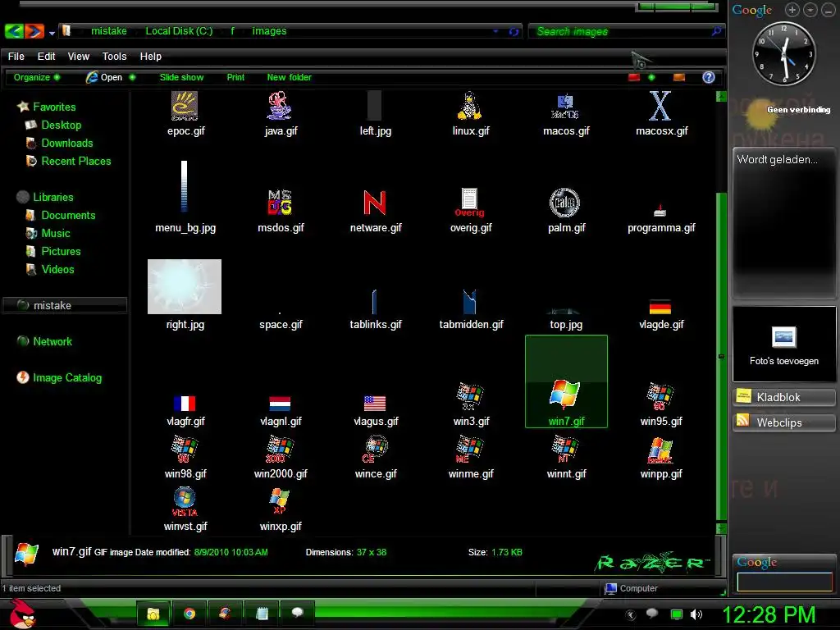Select the vlagnl.gif Dutch flag icon
The image size is (840, 630).
[x=280, y=404]
